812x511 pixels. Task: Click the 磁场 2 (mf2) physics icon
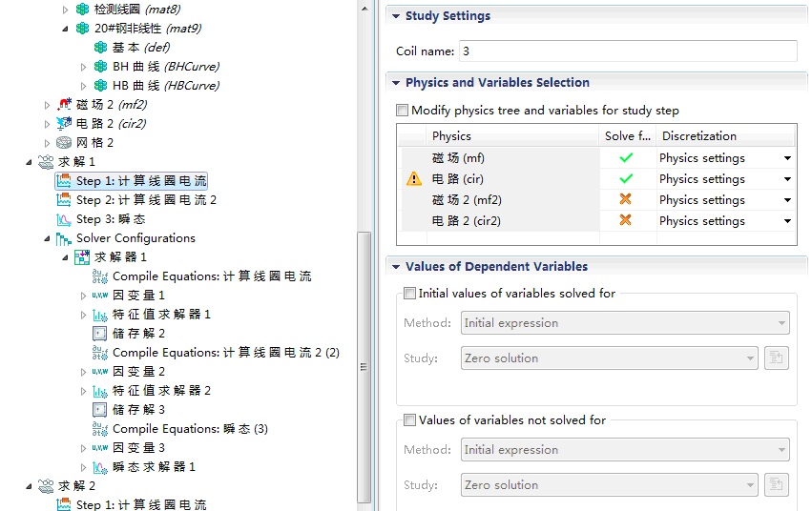[64, 104]
